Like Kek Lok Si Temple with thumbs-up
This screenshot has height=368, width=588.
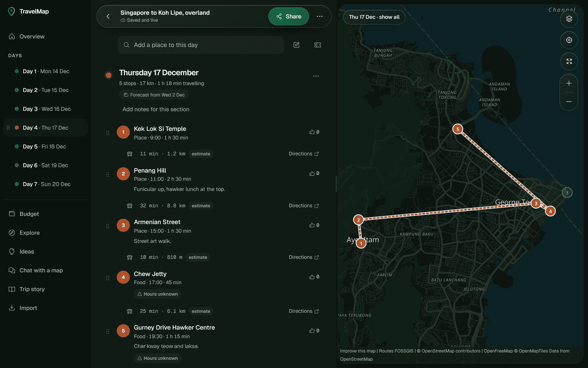(314, 132)
